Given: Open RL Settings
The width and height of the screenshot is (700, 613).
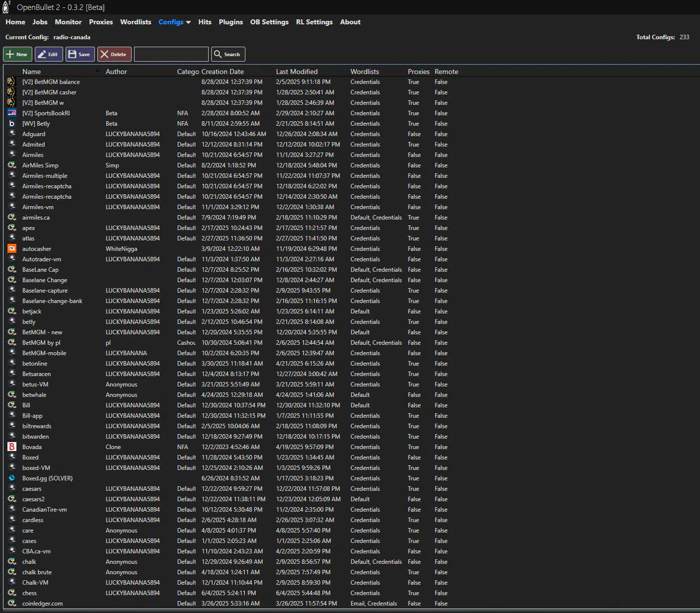Looking at the screenshot, I should tap(314, 22).
